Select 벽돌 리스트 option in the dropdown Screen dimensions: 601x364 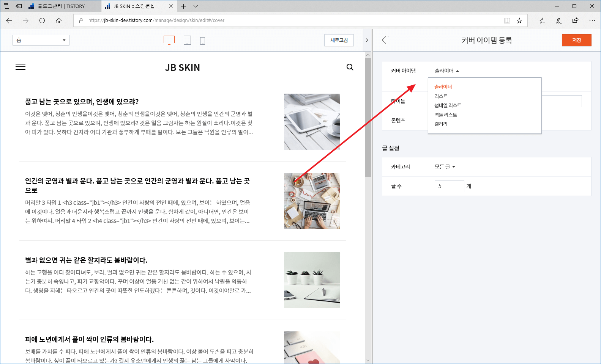446,115
